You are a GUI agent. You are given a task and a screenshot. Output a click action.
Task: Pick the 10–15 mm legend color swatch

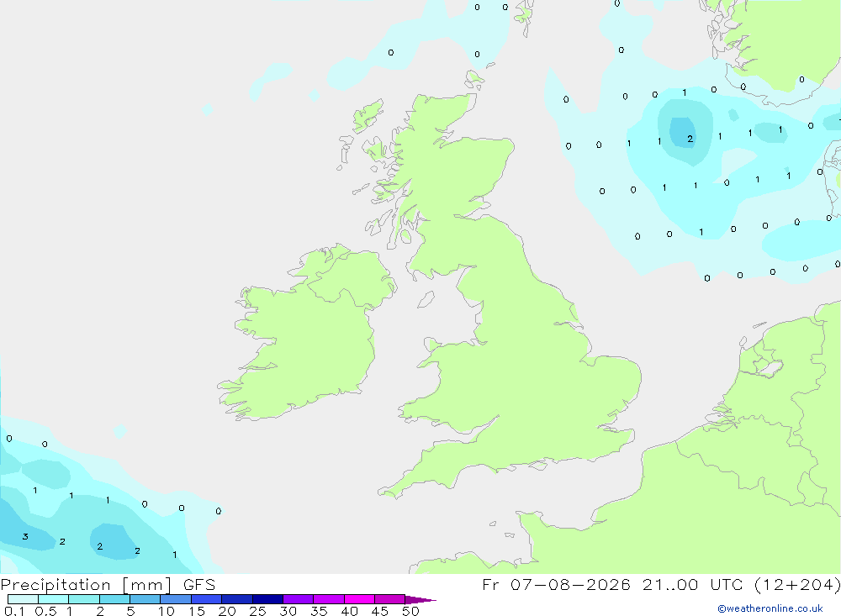click(x=176, y=599)
